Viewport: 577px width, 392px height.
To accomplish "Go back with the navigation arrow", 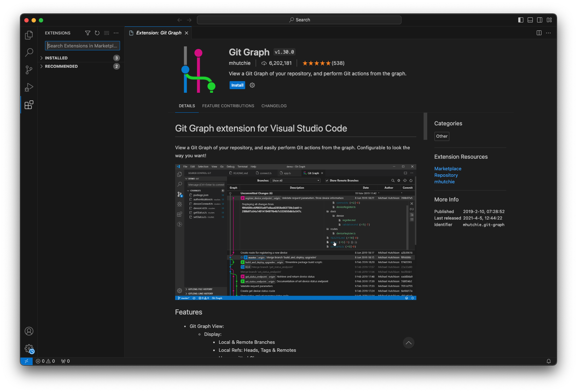I will (x=180, y=20).
